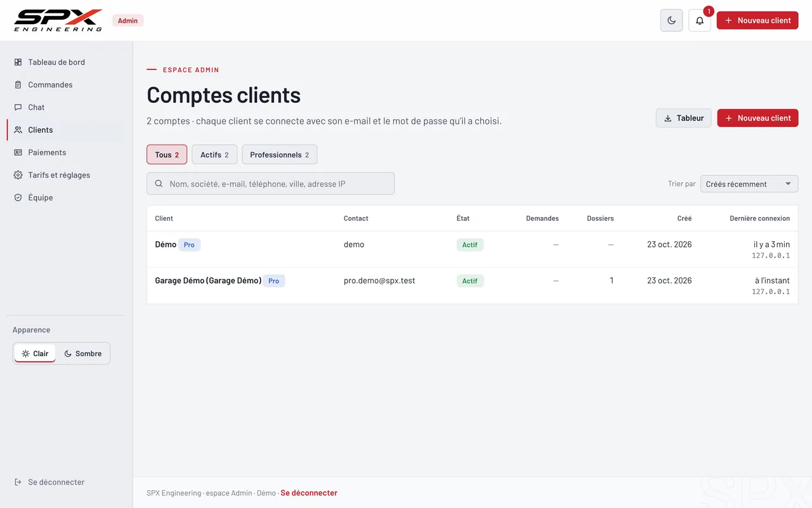Click the Tableau de bord grid icon
Image resolution: width=812 pixels, height=508 pixels.
coord(18,62)
